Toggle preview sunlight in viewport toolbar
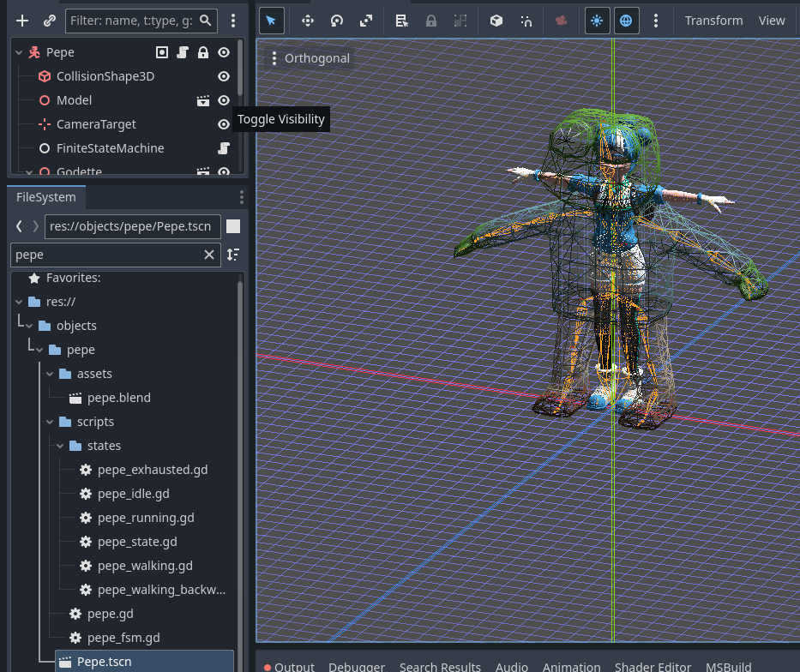 (x=598, y=21)
